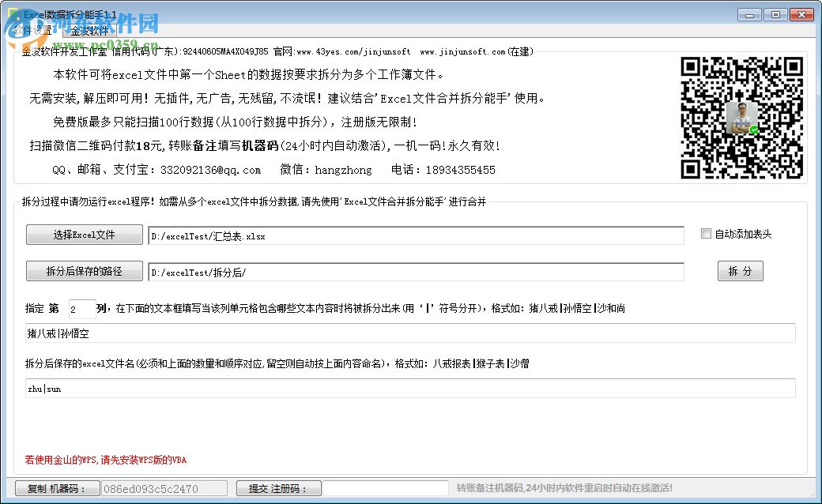The image size is (822, 504).
Task: Click the 提交注册码 button
Action: click(278, 487)
